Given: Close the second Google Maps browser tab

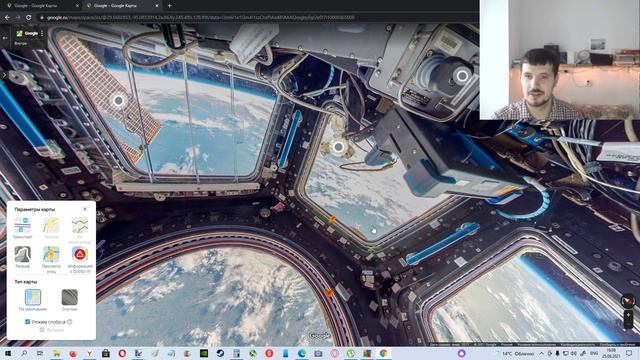Looking at the screenshot, I should [157, 6].
